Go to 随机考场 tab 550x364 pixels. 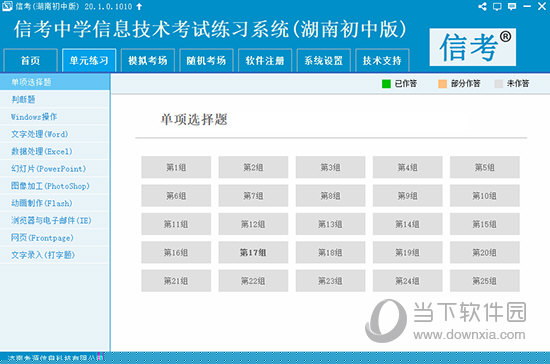206,60
